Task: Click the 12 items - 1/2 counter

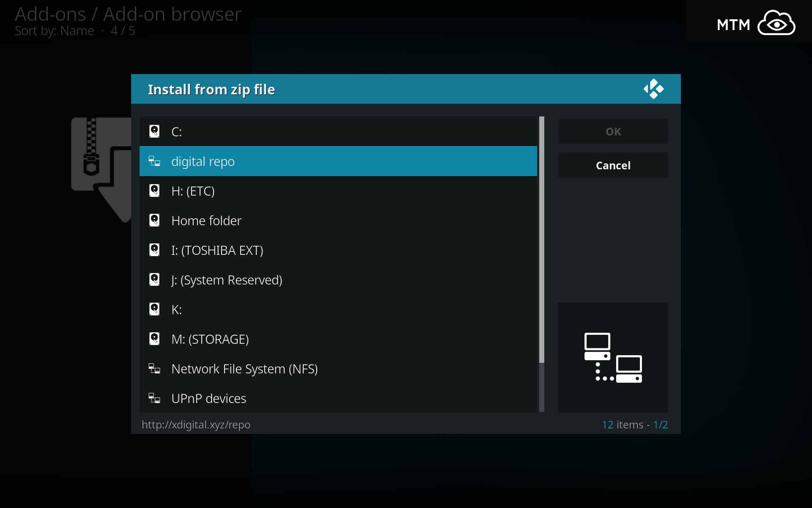Action: 635,425
